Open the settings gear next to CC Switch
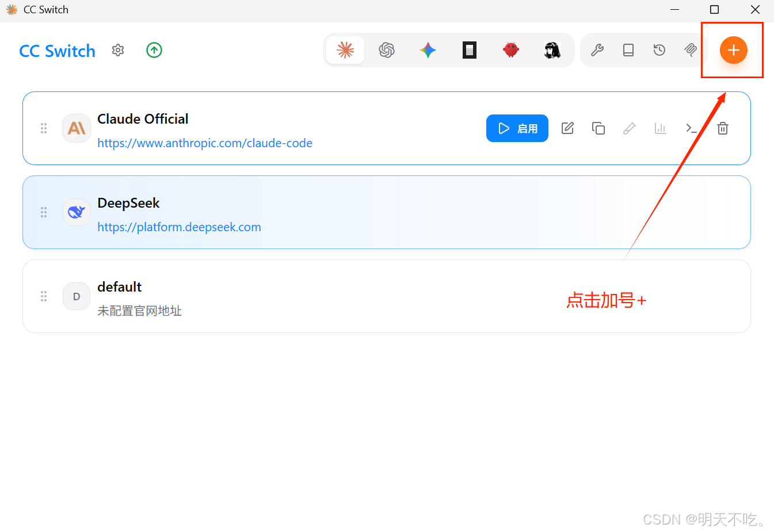The height and width of the screenshot is (532, 774). (x=118, y=50)
